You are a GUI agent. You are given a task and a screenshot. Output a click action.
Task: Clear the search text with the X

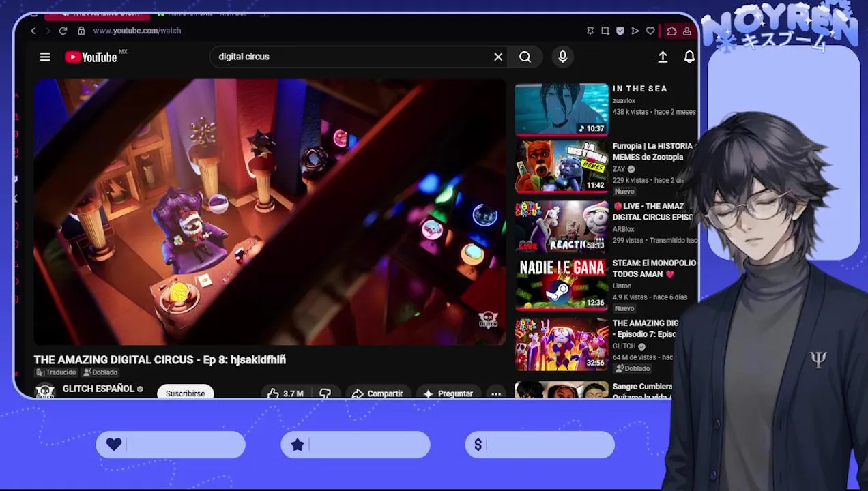(x=498, y=57)
